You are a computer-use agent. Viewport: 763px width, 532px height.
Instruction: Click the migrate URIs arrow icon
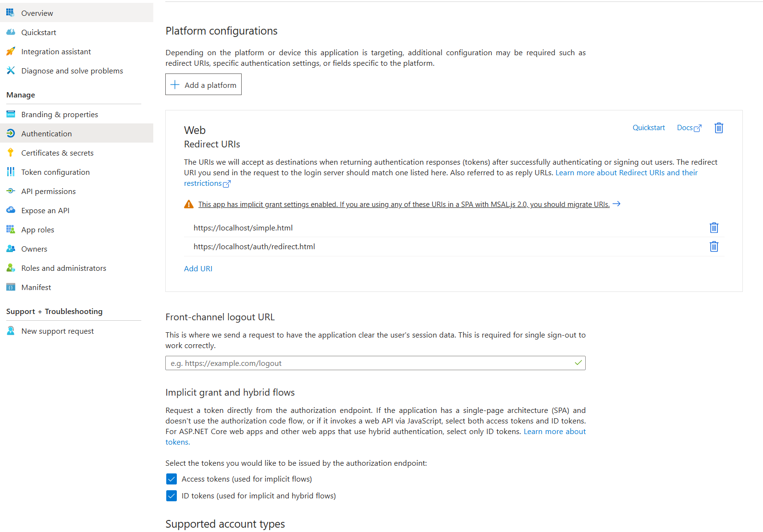pos(616,204)
